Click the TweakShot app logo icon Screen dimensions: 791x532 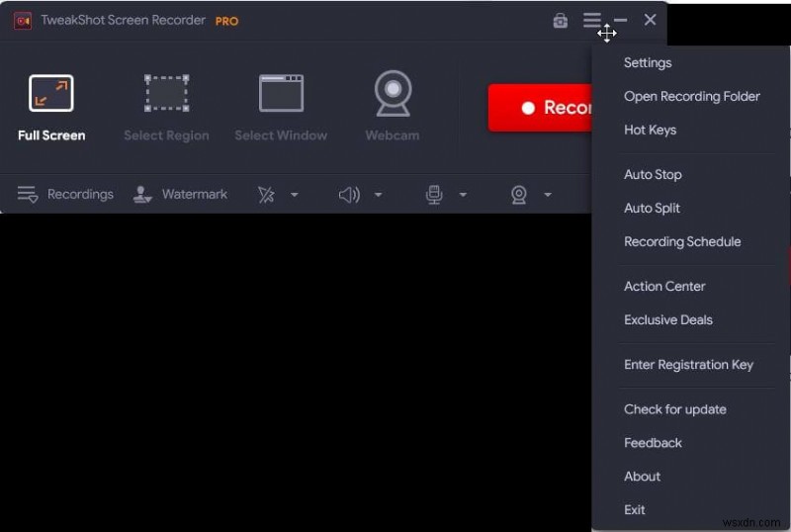pos(23,21)
